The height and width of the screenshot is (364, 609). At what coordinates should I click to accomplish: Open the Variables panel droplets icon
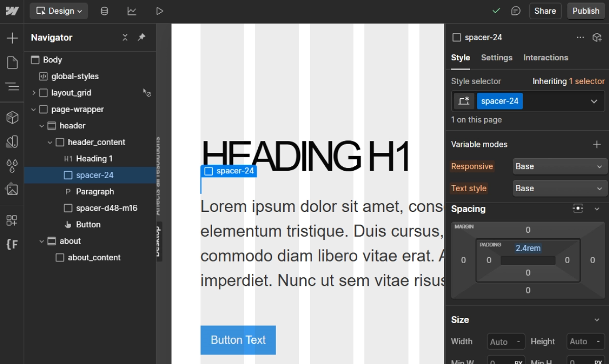[12, 165]
